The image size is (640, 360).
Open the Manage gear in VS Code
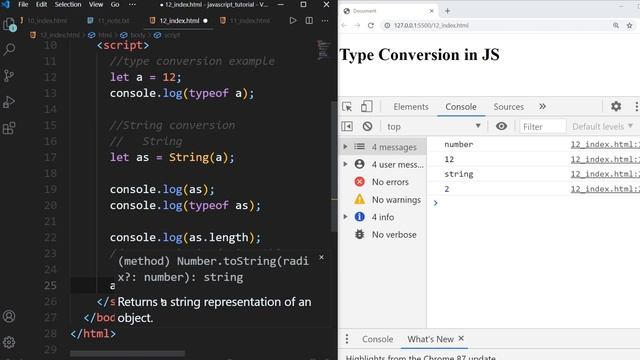[x=9, y=342]
